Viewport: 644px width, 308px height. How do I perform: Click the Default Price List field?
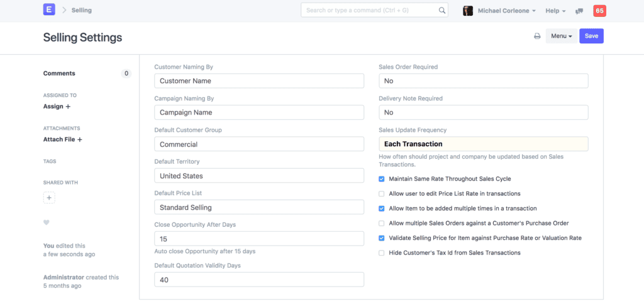tap(259, 207)
